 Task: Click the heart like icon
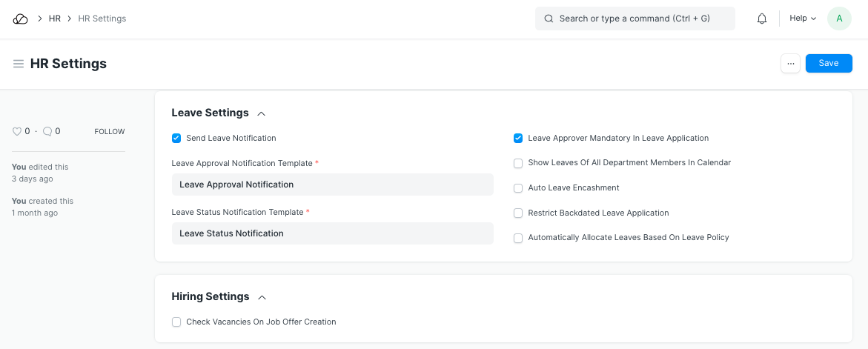pyautogui.click(x=17, y=131)
